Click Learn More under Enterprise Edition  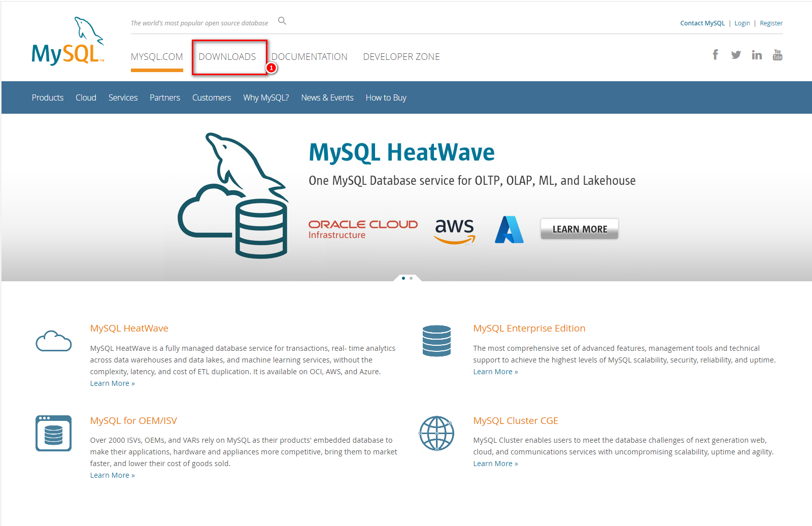[495, 372]
